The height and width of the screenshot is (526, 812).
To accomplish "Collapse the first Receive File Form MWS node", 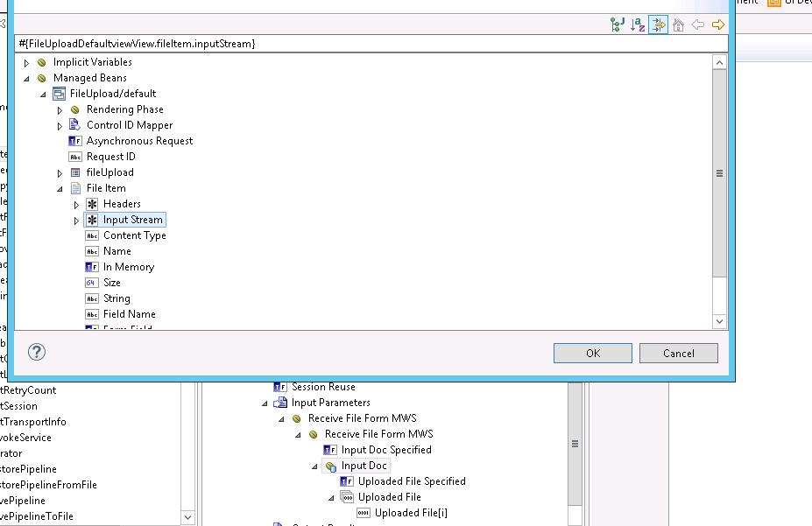I will (x=281, y=419).
